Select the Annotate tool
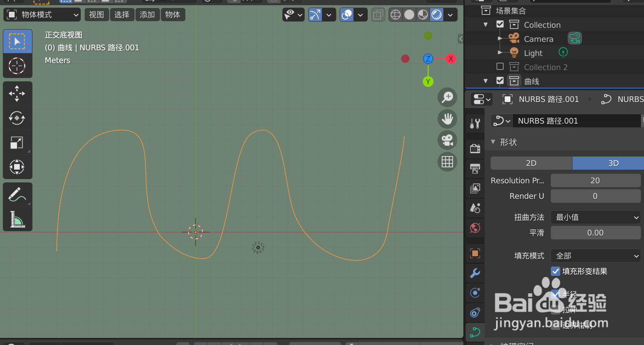 17,194
